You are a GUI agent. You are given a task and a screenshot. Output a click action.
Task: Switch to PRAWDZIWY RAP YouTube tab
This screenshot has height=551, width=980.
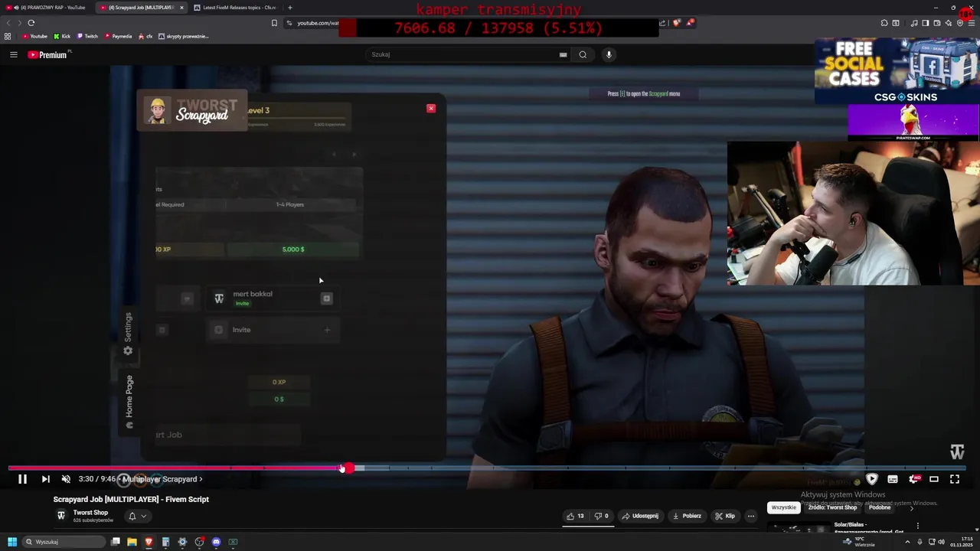coord(49,8)
